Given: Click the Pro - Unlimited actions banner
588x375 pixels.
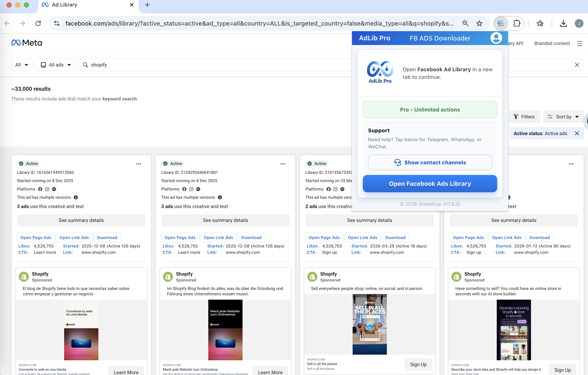Looking at the screenshot, I should tap(430, 110).
